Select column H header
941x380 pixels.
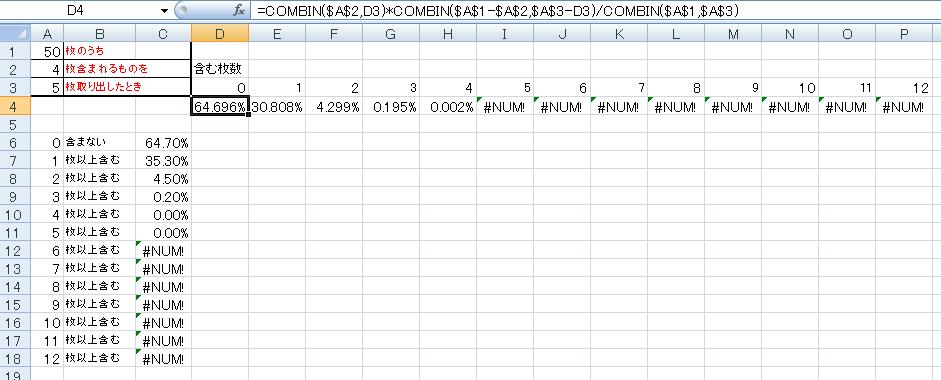pos(448,34)
